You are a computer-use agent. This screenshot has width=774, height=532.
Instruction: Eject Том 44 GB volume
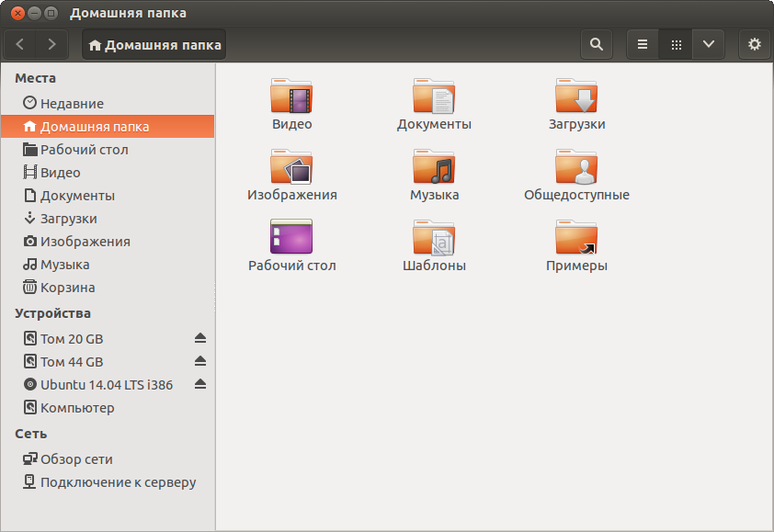[x=199, y=361]
